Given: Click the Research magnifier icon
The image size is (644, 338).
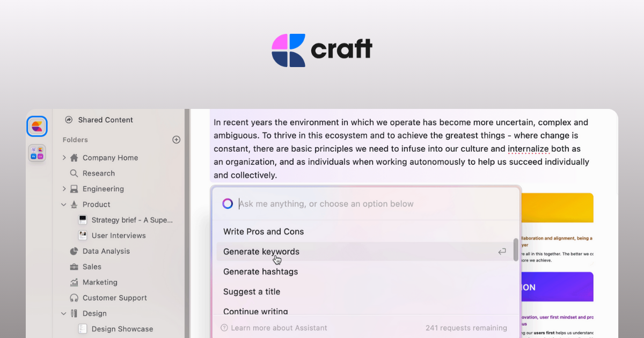Looking at the screenshot, I should coord(74,173).
